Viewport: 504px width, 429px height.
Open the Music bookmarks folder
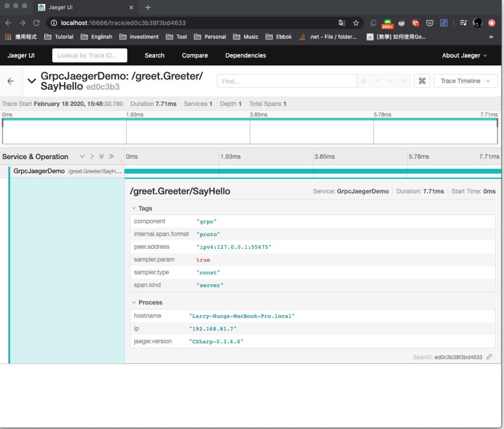(246, 36)
